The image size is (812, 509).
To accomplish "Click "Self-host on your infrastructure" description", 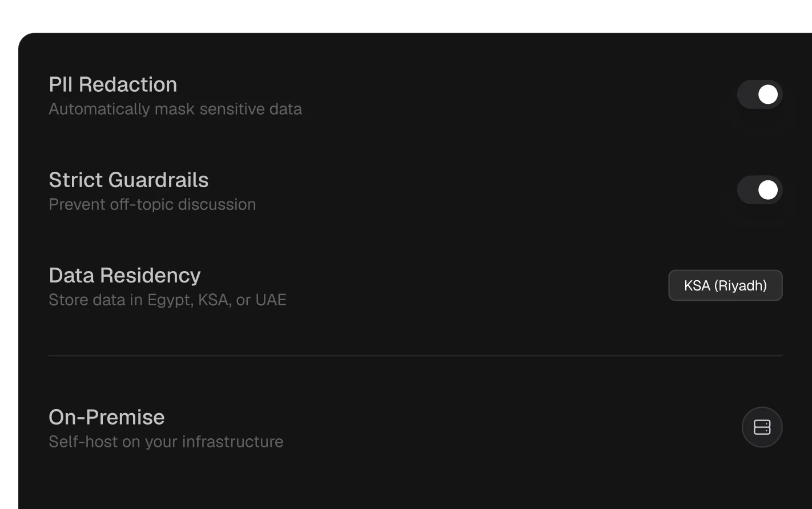I will click(x=166, y=442).
